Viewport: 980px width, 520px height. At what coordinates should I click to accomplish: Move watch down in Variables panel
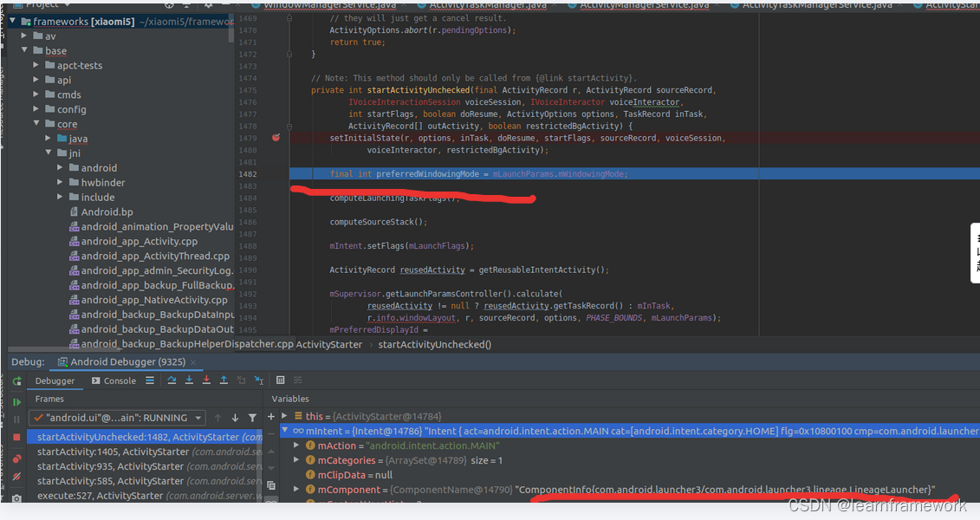pyautogui.click(x=271, y=468)
